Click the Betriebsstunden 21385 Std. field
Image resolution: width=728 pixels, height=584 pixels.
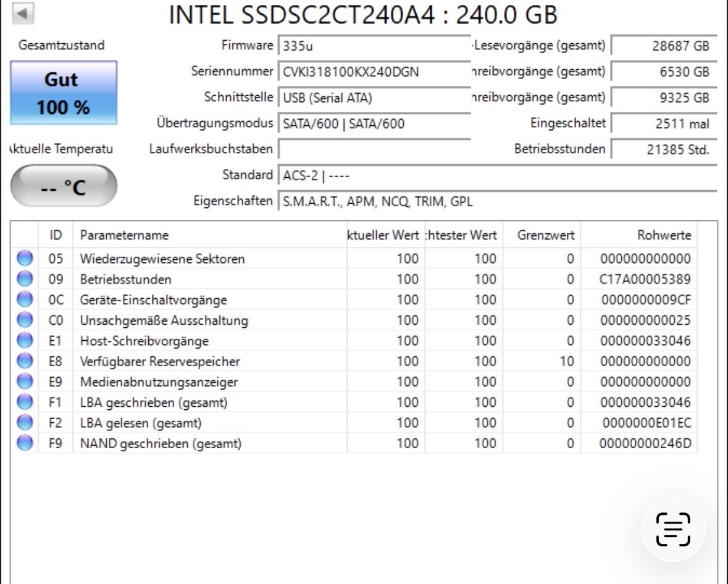[664, 149]
